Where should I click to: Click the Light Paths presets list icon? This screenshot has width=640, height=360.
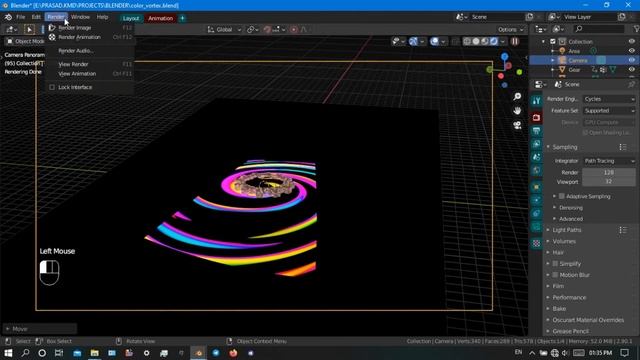(623, 230)
